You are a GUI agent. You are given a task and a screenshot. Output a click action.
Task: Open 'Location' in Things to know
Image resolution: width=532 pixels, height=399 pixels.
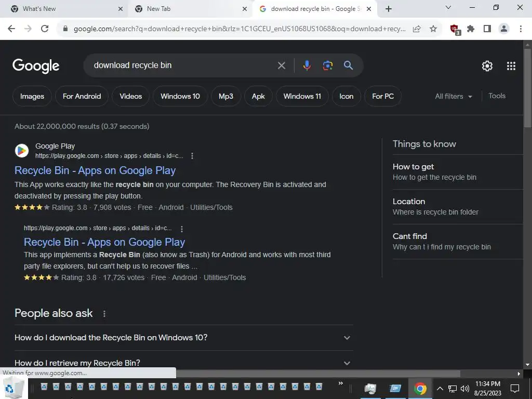[x=458, y=207]
